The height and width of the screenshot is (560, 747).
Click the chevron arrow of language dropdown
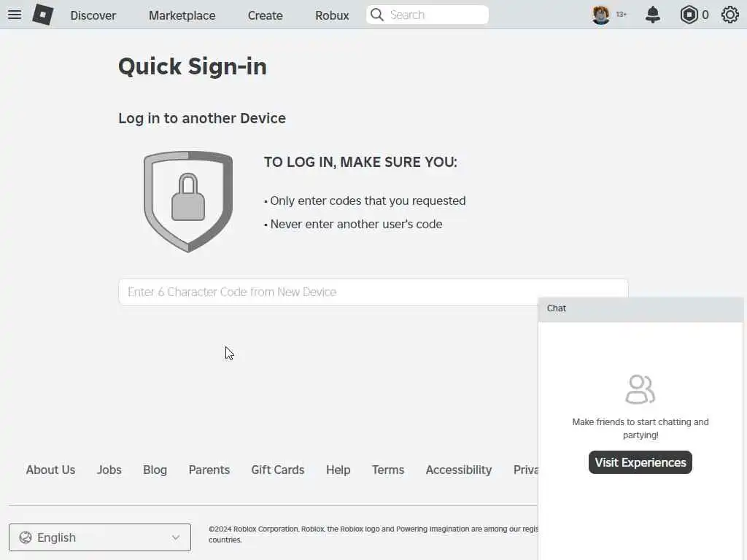point(176,537)
